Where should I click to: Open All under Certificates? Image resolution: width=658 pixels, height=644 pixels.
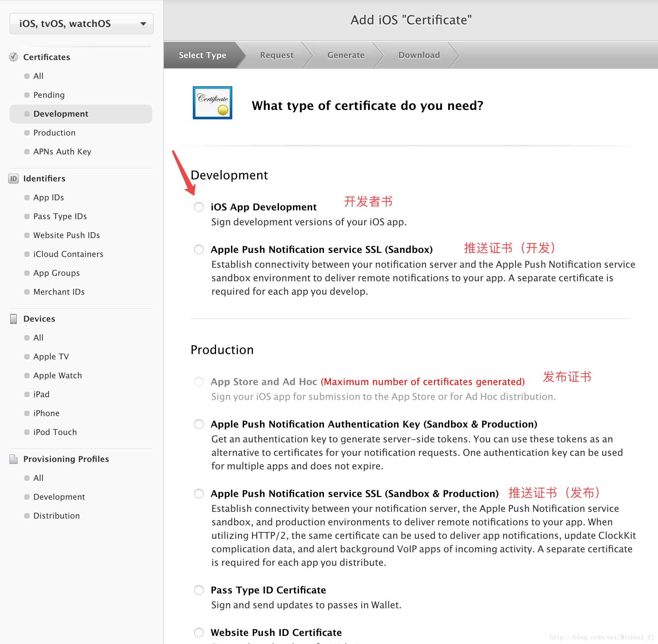point(38,76)
